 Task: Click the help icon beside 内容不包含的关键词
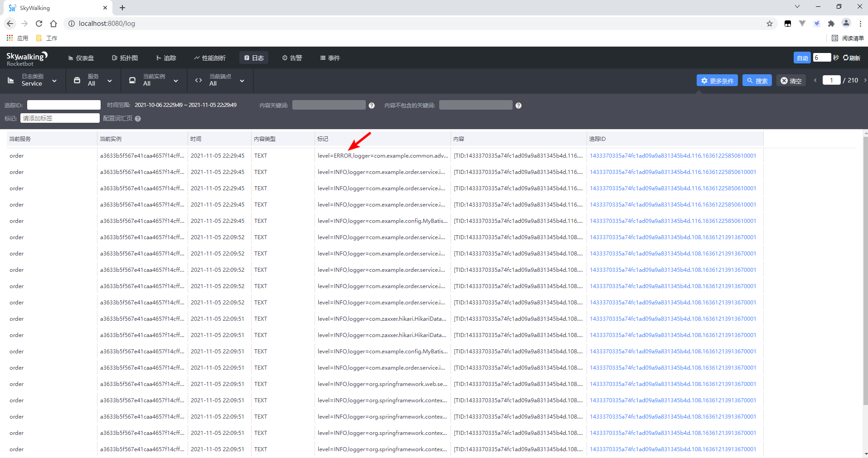pos(519,106)
